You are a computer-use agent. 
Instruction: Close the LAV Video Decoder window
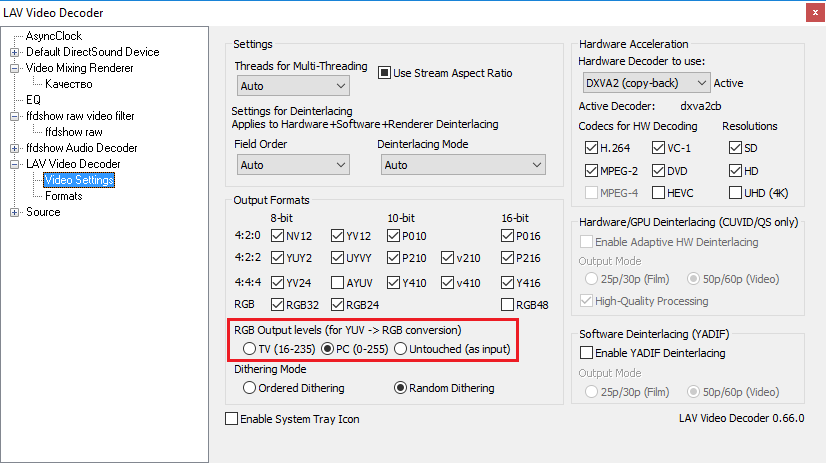(808, 13)
